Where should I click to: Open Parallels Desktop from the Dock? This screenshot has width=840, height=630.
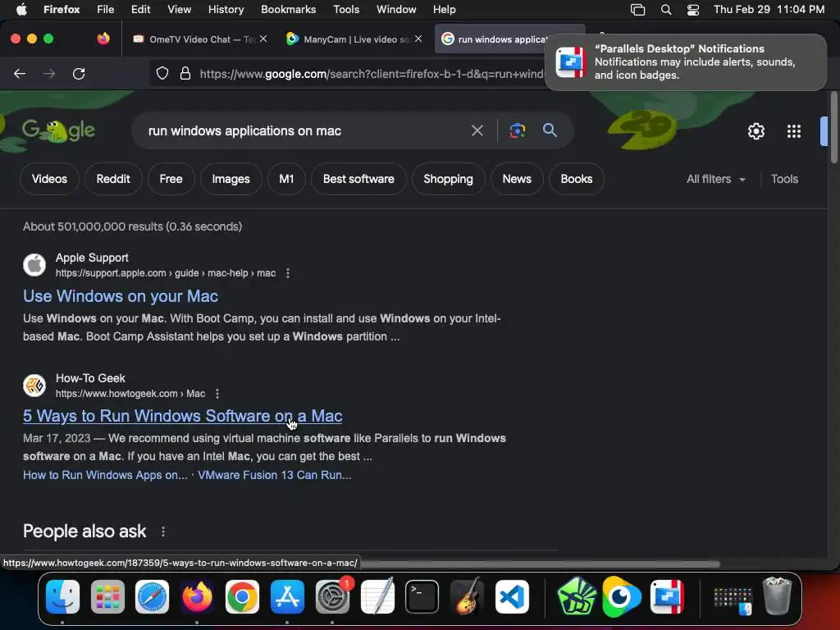[667, 597]
